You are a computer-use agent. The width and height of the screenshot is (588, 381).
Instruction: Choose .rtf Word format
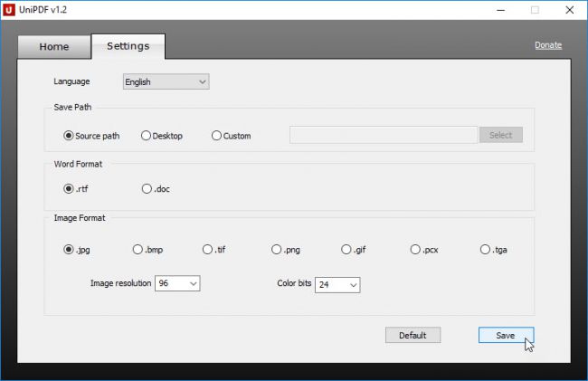76,188
